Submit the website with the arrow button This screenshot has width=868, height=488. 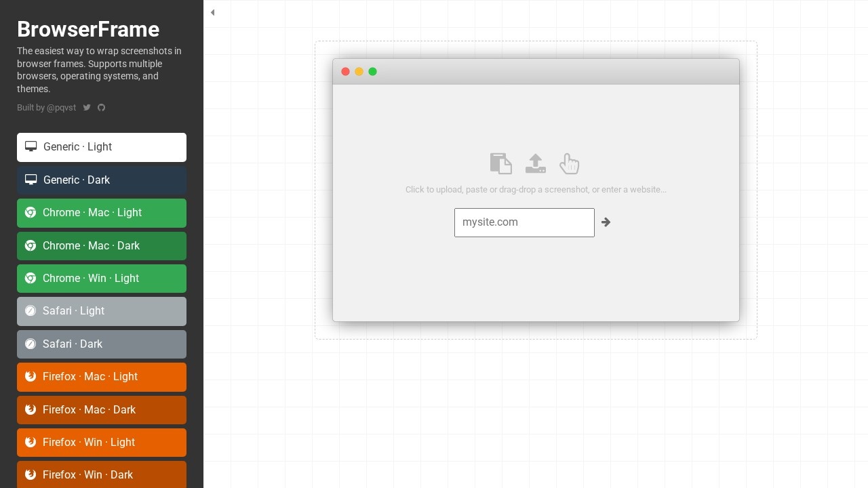(x=606, y=222)
